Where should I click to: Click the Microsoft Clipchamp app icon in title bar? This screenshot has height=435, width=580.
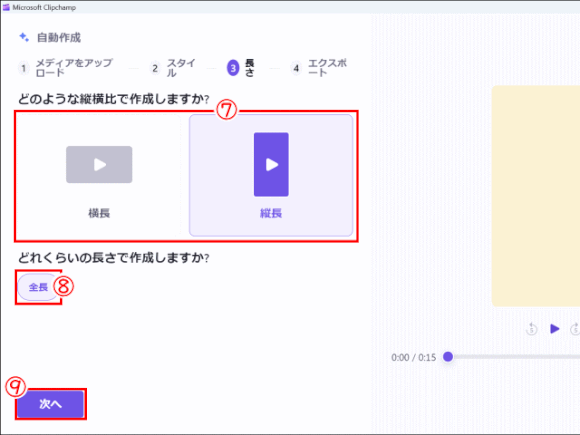pyautogui.click(x=6, y=7)
